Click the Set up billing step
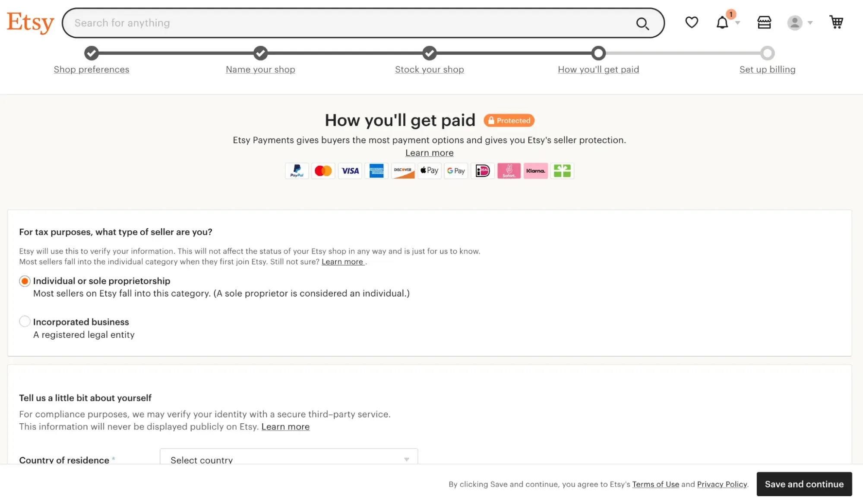Image resolution: width=863 pixels, height=504 pixels. click(x=768, y=69)
